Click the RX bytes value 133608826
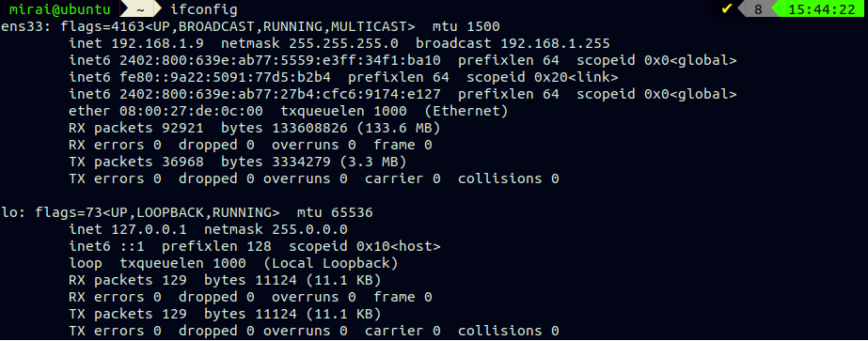This screenshot has width=868, height=341. point(310,128)
